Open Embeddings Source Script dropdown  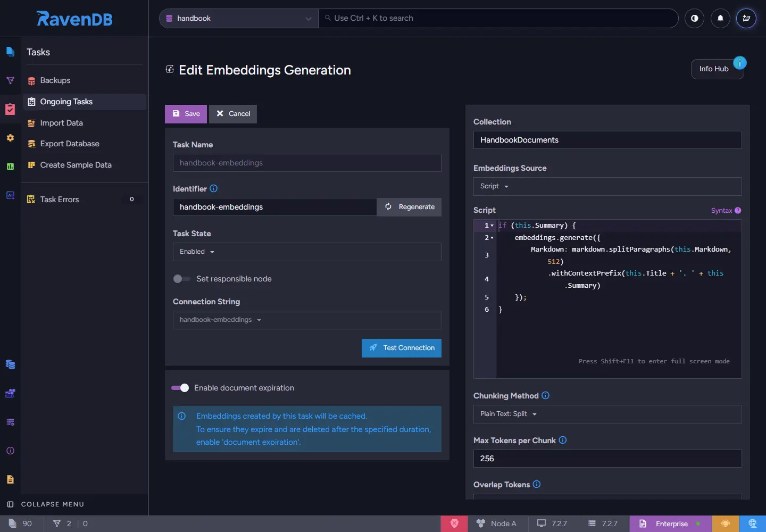click(607, 186)
